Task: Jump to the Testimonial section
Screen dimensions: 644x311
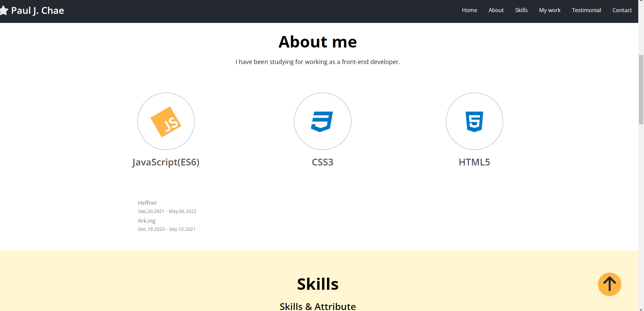Action: 586,10
